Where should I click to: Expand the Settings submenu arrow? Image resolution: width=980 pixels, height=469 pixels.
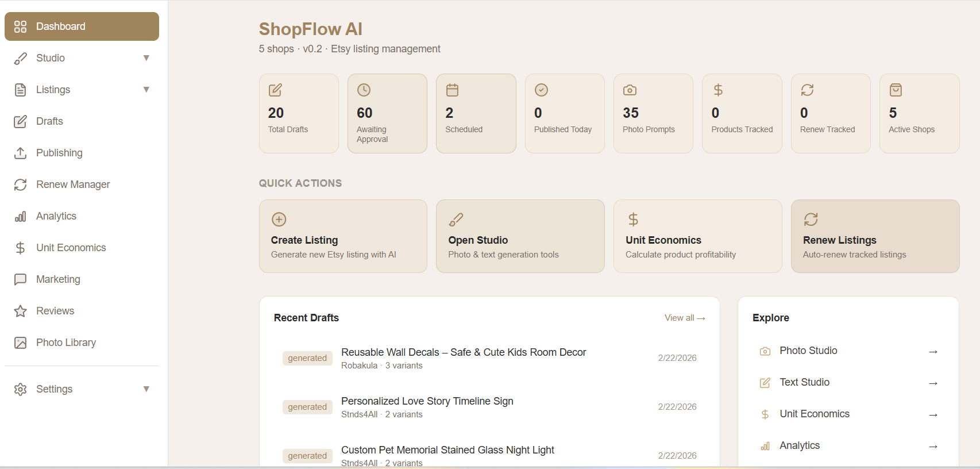(x=146, y=389)
